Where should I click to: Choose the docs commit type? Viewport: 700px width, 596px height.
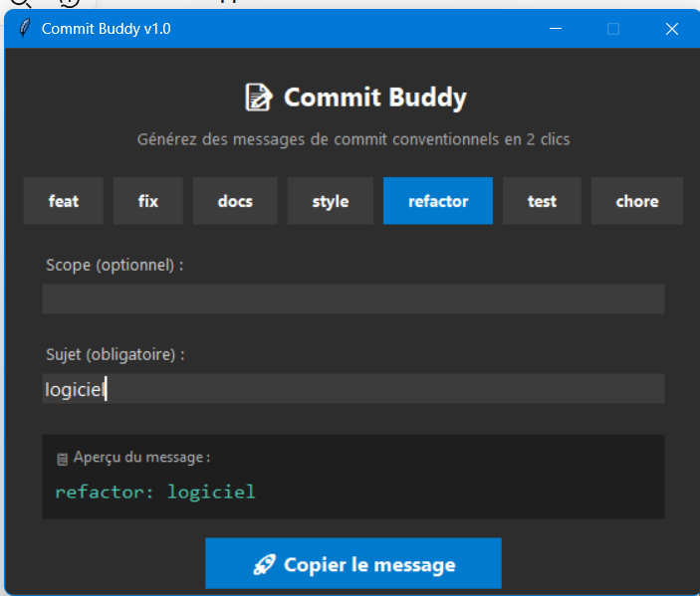(x=235, y=201)
